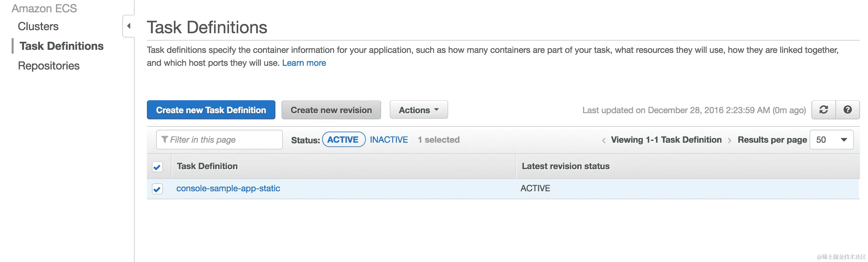Open the console-sample-app-static task definition

point(228,188)
